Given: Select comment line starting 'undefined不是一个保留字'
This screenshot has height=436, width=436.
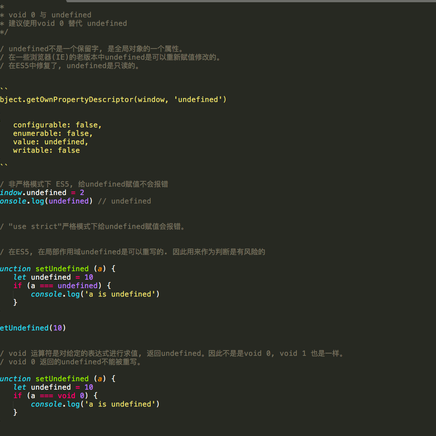Looking at the screenshot, I should pyautogui.click(x=92, y=49).
